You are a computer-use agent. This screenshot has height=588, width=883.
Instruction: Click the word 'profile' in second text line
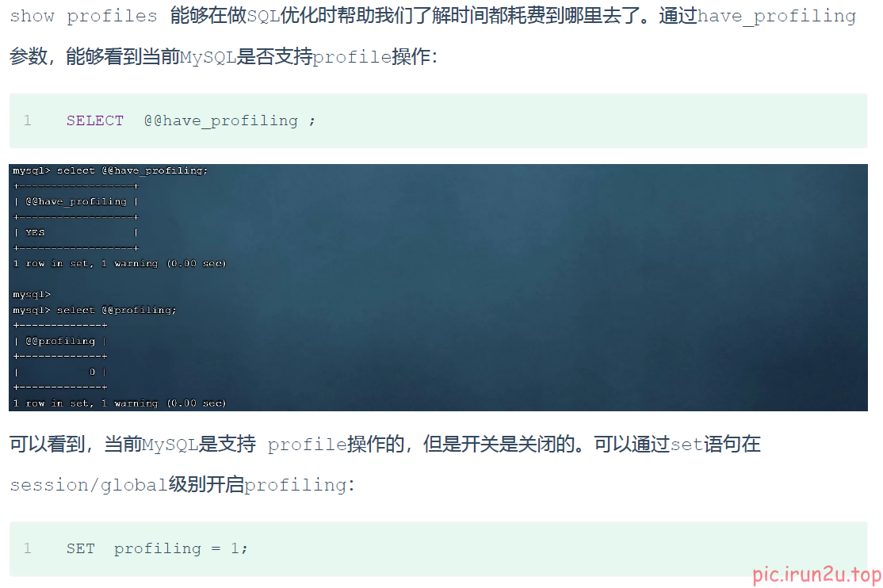(x=352, y=57)
